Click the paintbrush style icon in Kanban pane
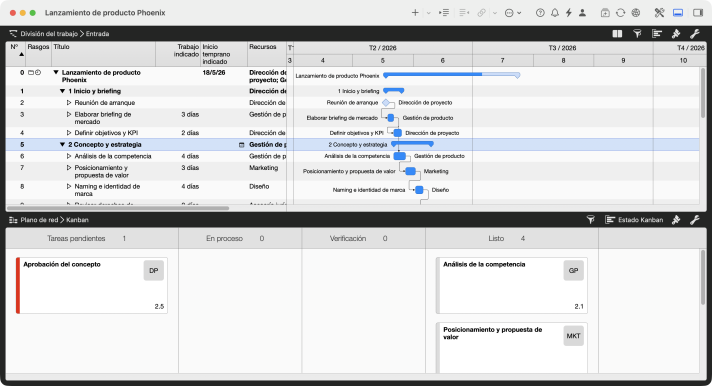Image resolution: width=712 pixels, height=386 pixels. pyautogui.click(x=676, y=220)
